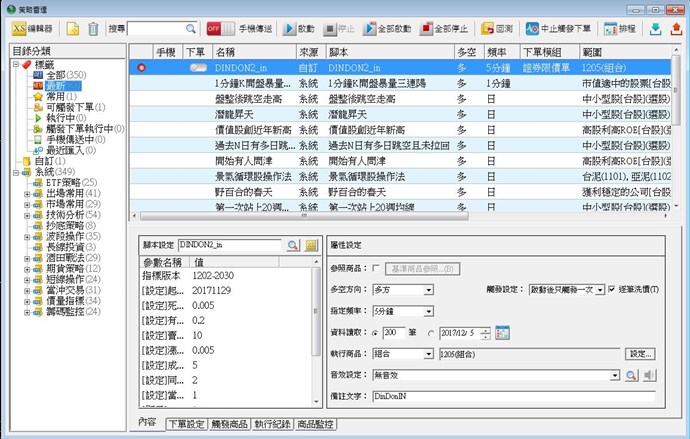Click the trash delete icon
690x439 pixels.
pyautogui.click(x=93, y=29)
